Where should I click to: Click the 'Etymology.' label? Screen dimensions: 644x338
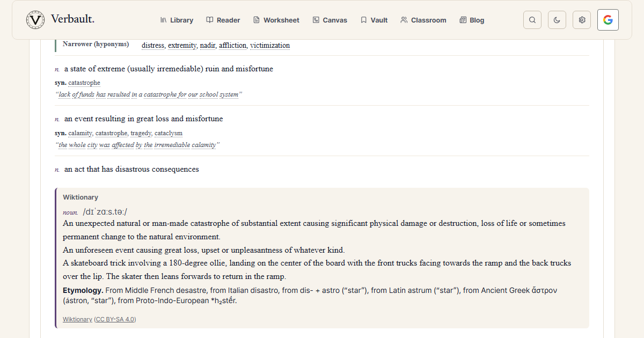[83, 290]
